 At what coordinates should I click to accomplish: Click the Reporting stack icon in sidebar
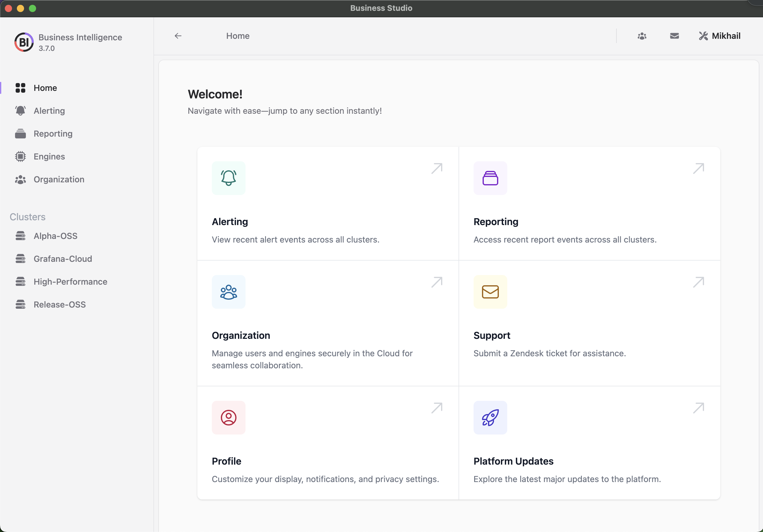tap(20, 134)
